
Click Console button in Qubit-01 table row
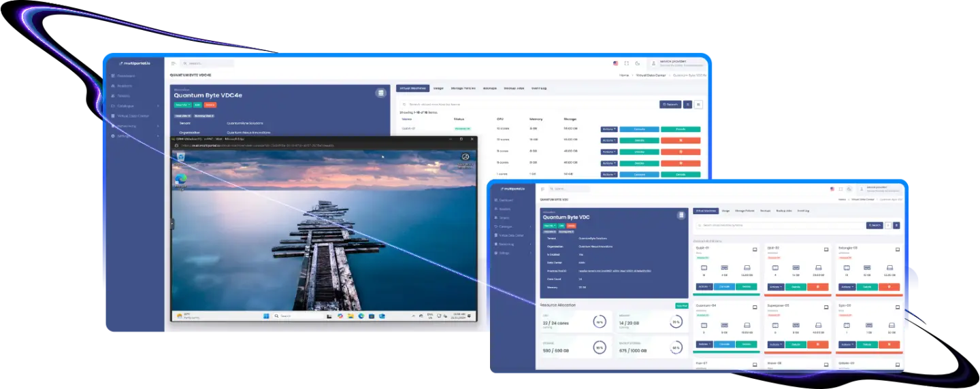click(639, 129)
